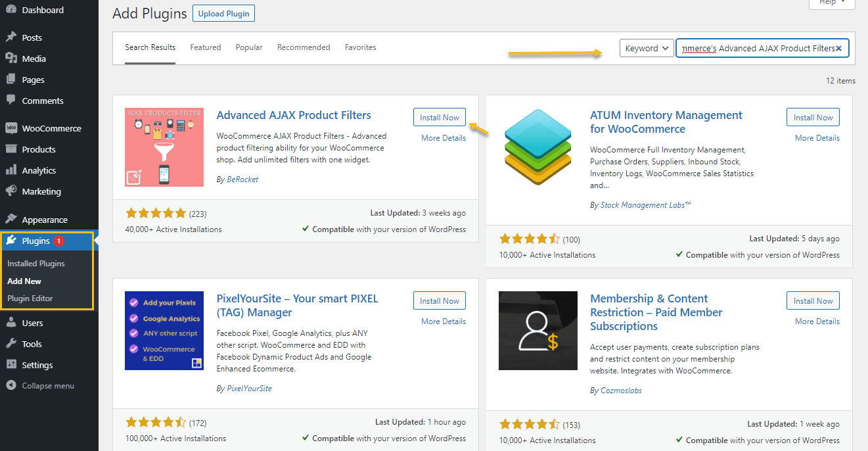Switch to Popular tab
The width and height of the screenshot is (868, 451).
pos(249,47)
